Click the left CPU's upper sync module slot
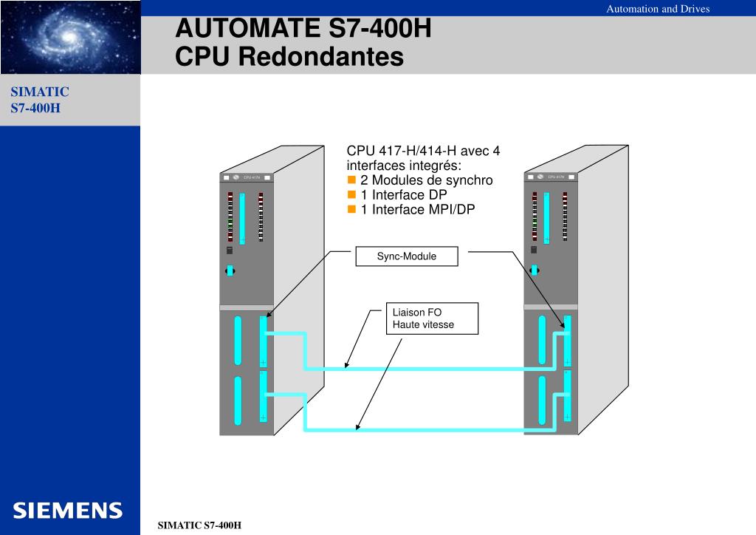The width and height of the screenshot is (756, 535). (264, 342)
